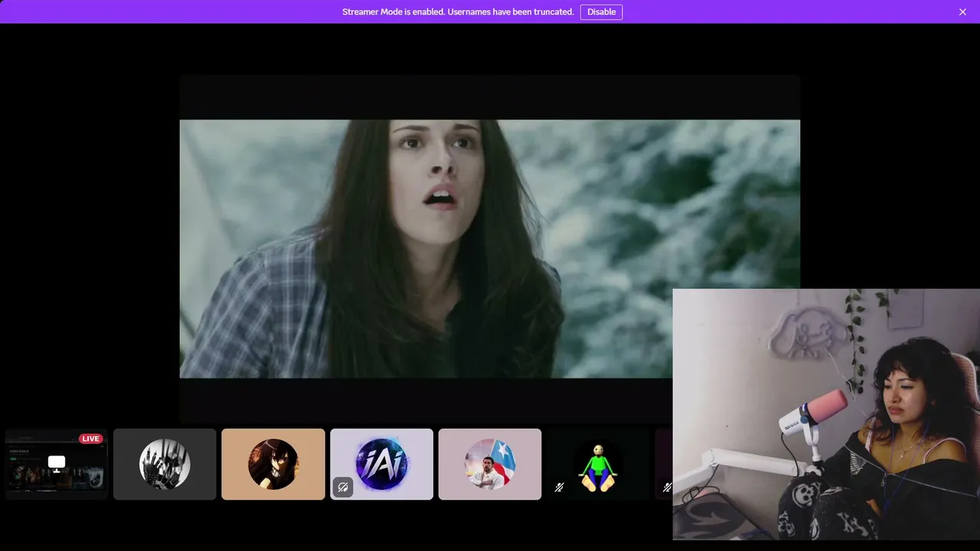Click the red LIVE badge
980x551 pixels.
[91, 439]
